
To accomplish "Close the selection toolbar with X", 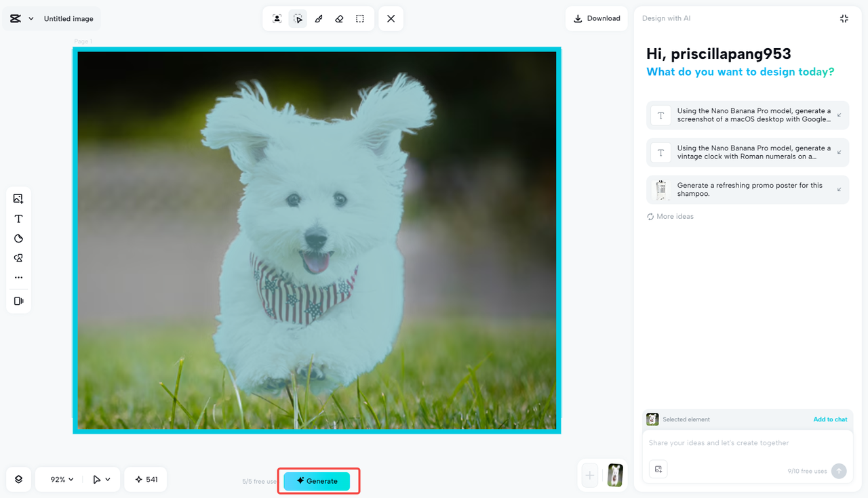I will coord(391,19).
